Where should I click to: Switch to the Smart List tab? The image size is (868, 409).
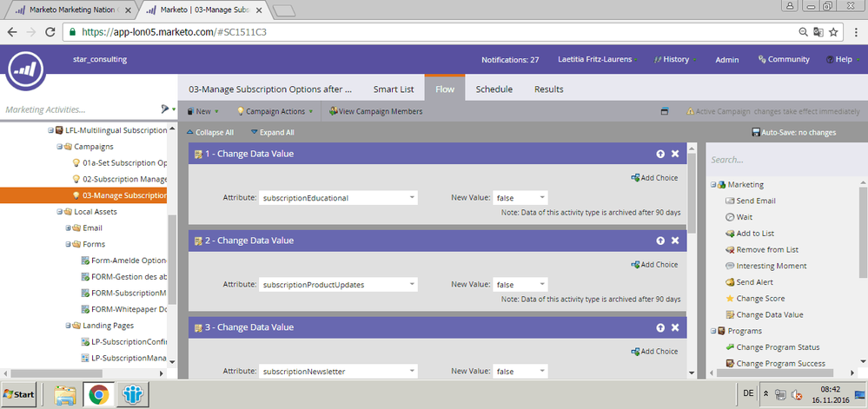[393, 89]
